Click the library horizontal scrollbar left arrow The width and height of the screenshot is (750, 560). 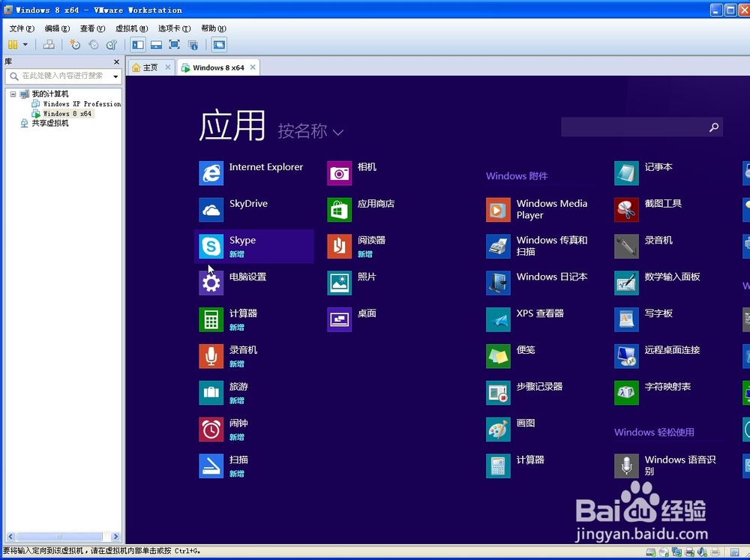(x=10, y=537)
